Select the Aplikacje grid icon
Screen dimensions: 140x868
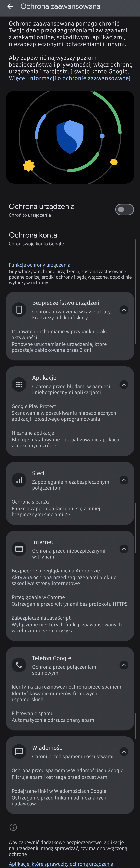[x=19, y=384]
